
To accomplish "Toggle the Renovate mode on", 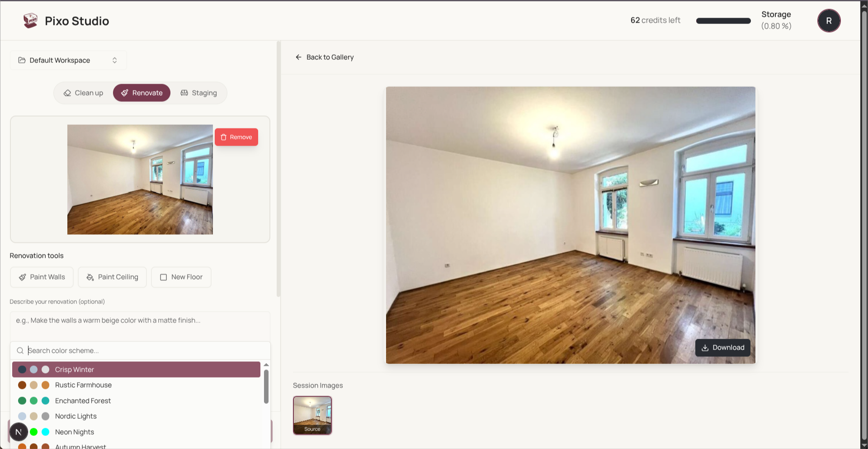I will [x=142, y=93].
